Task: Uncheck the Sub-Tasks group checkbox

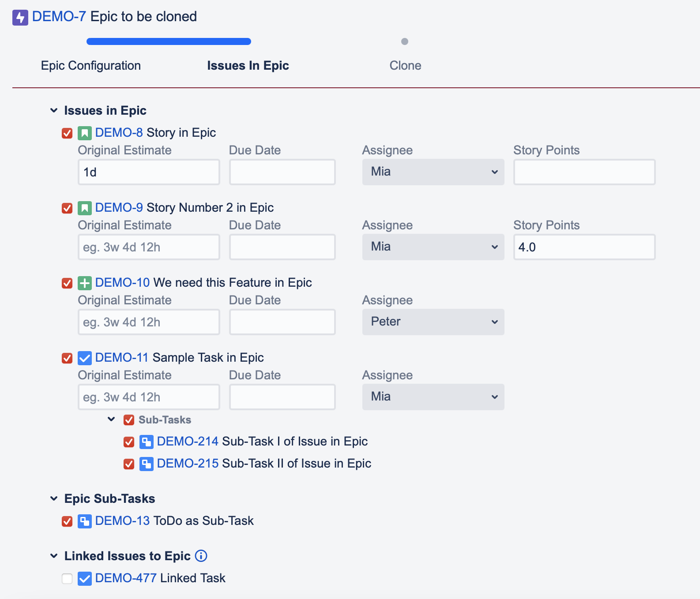Action: click(x=129, y=420)
